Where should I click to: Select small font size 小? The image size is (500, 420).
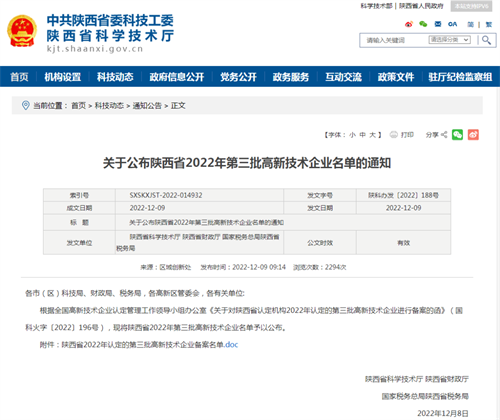pyautogui.click(x=352, y=135)
